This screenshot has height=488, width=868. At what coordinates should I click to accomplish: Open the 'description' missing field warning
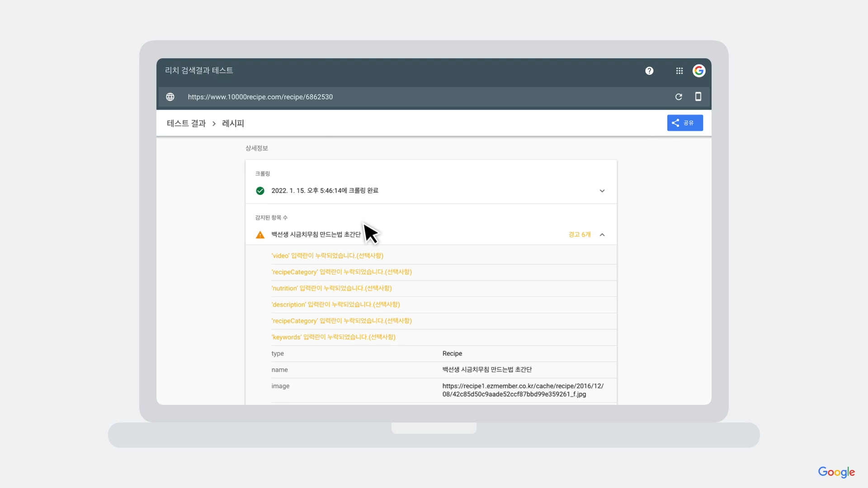tap(335, 305)
